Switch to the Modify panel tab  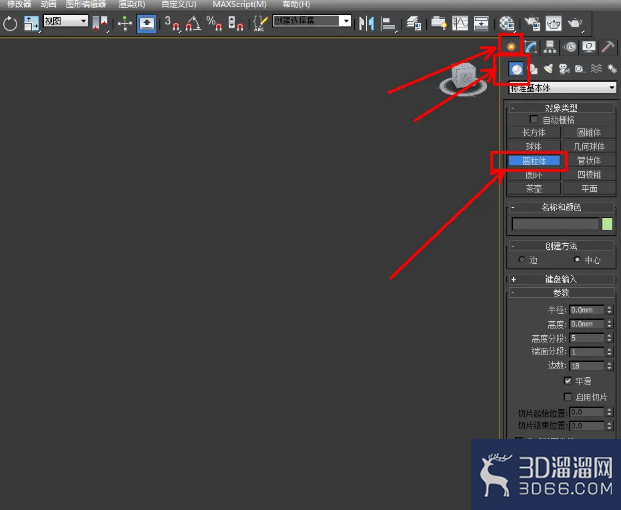531,47
